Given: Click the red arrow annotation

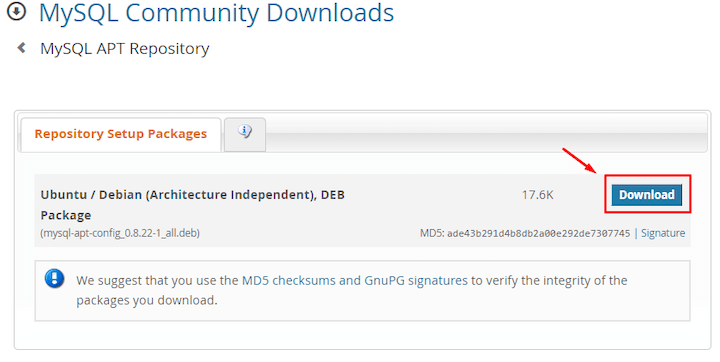Looking at the screenshot, I should coord(579,161).
